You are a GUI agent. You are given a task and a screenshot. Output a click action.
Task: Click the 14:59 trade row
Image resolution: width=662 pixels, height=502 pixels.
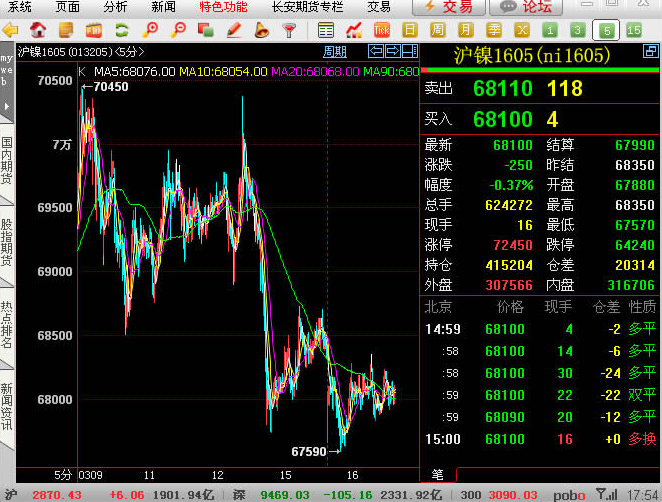pos(540,329)
